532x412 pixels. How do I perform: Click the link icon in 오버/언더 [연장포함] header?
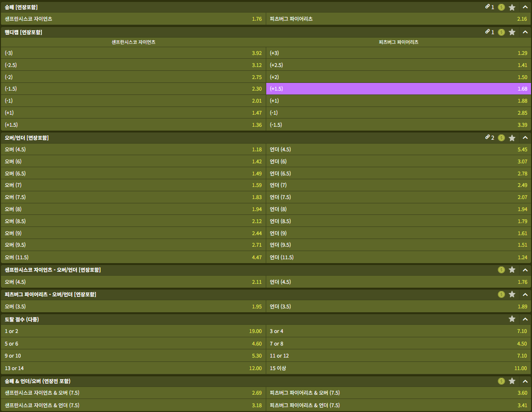point(488,137)
